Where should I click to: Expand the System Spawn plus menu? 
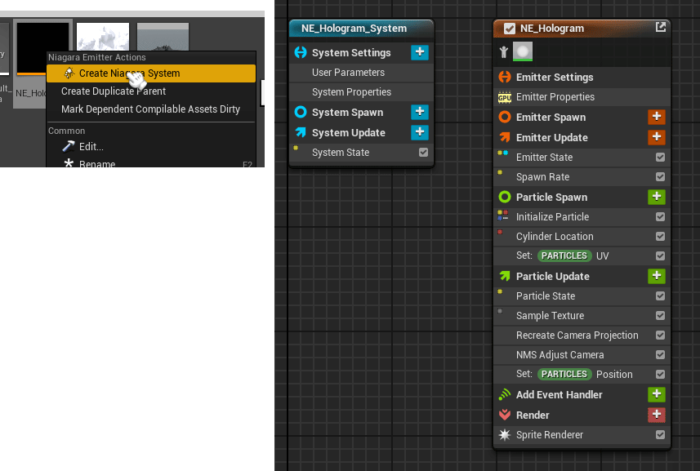coord(420,112)
